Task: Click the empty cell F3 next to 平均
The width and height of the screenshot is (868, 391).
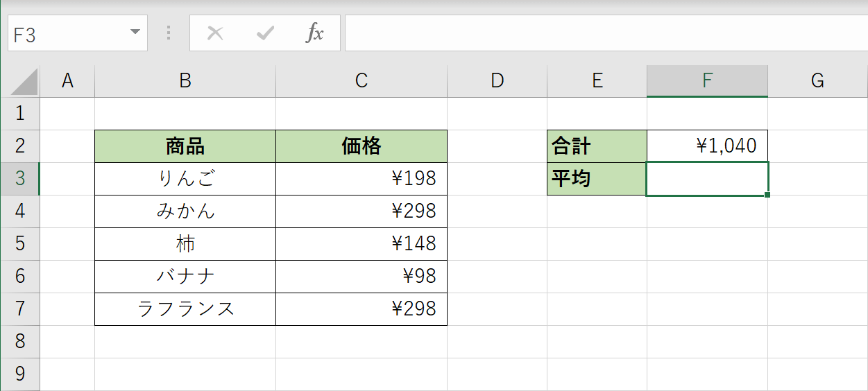Action: 706,179
